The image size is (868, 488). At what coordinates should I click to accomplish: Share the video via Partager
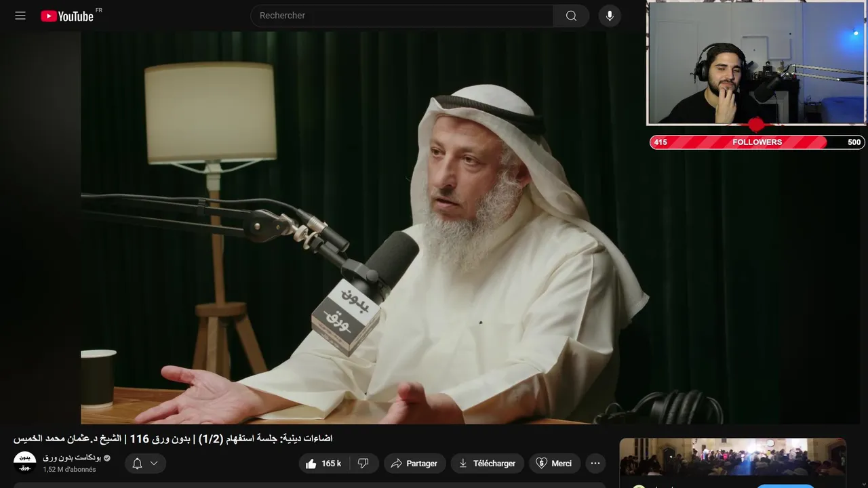415,464
